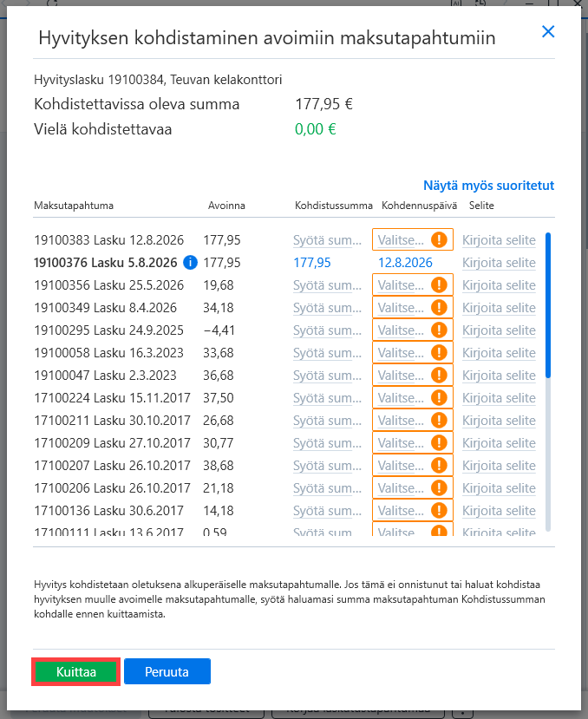Image resolution: width=588 pixels, height=719 pixels.
Task: Click Syötä summa field for invoice 19100356
Action: [327, 285]
